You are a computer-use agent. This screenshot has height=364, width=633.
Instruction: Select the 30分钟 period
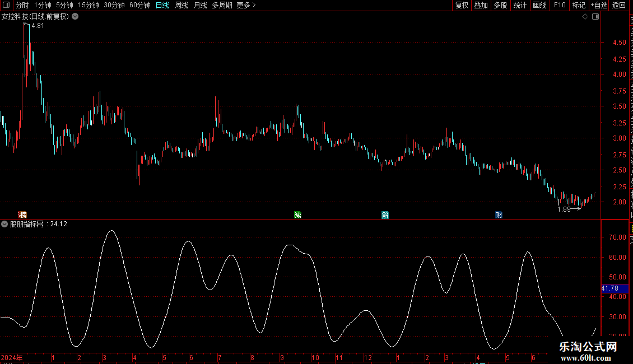click(x=114, y=5)
